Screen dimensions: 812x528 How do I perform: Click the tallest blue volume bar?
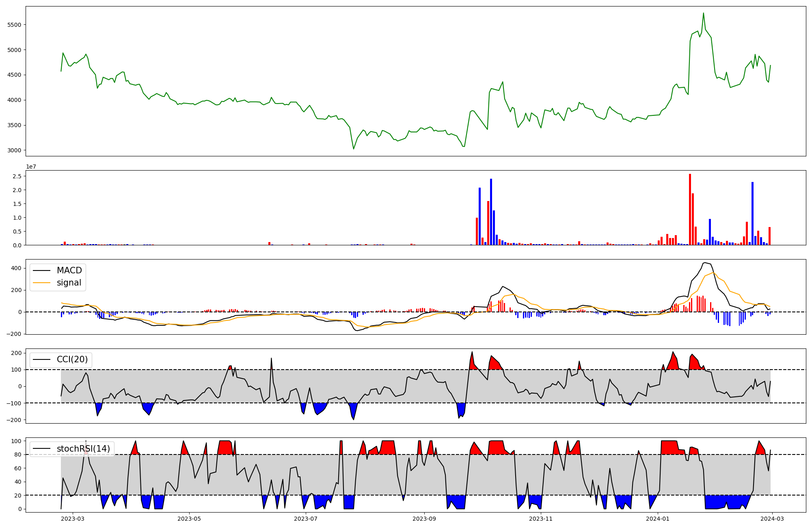(x=491, y=212)
